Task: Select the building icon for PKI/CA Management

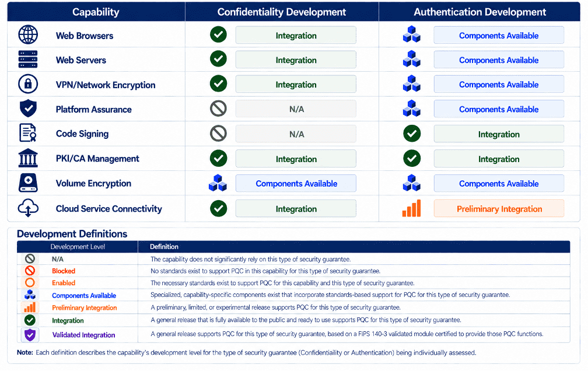Action: 28,158
